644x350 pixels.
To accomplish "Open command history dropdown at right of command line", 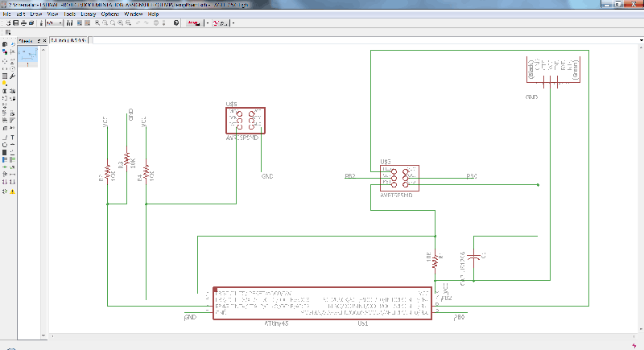I will tap(641, 40).
